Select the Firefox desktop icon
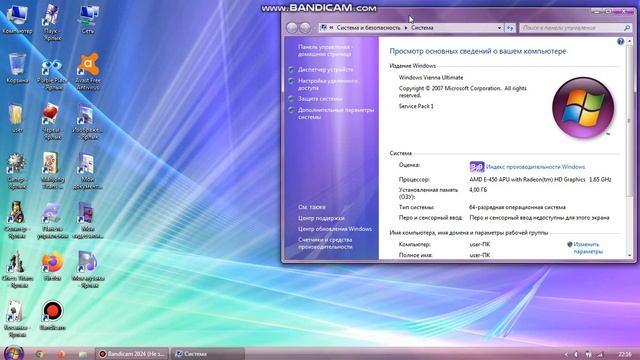Image resolution: width=640 pixels, height=360 pixels. tap(52, 267)
